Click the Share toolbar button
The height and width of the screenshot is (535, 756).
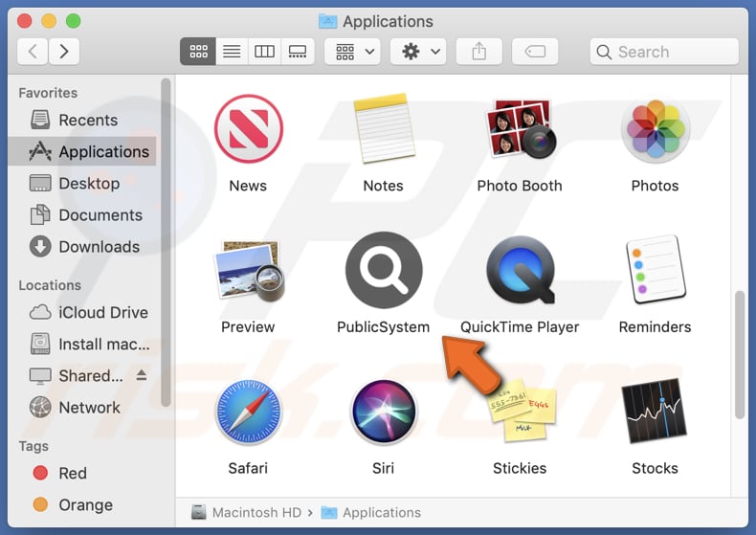pyautogui.click(x=479, y=51)
